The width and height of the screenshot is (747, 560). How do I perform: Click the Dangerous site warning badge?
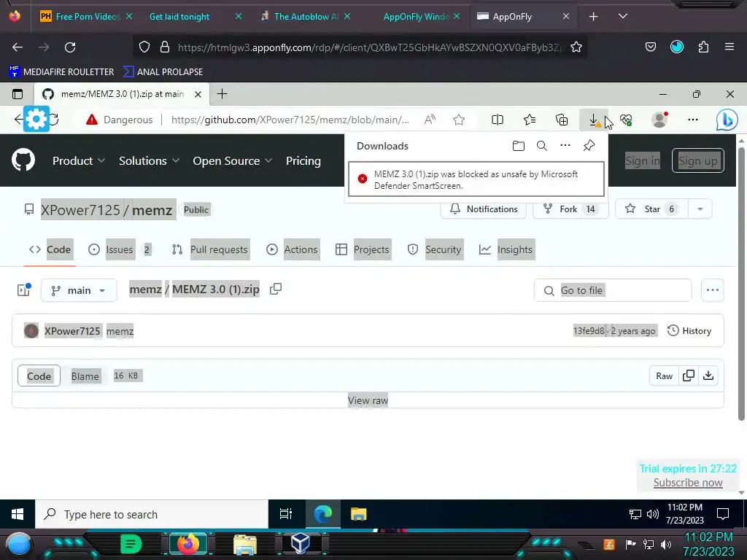119,120
